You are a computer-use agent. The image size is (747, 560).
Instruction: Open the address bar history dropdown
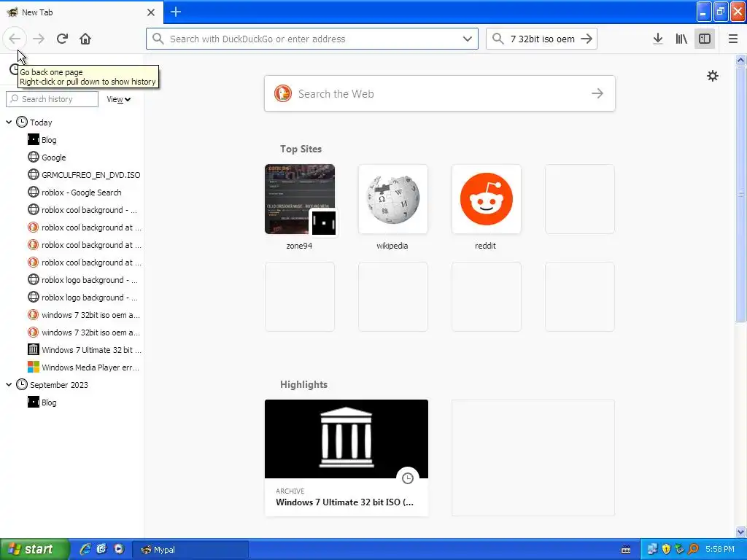(x=468, y=39)
